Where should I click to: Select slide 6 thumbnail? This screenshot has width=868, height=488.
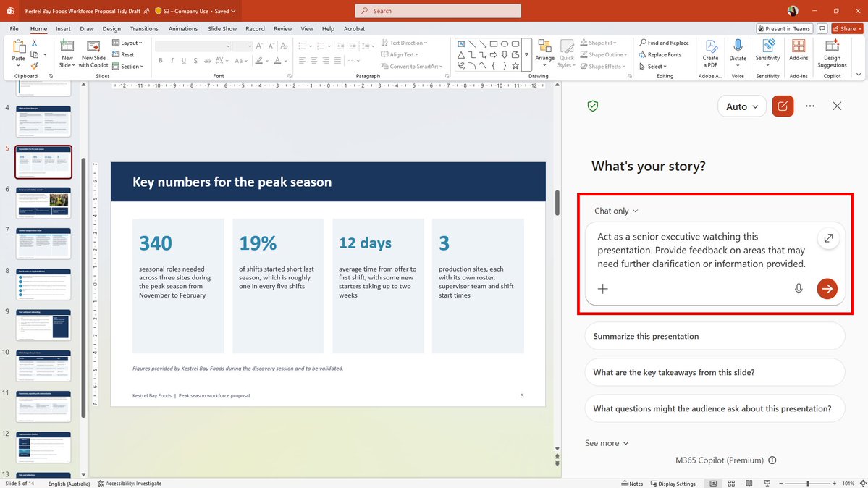click(x=43, y=203)
